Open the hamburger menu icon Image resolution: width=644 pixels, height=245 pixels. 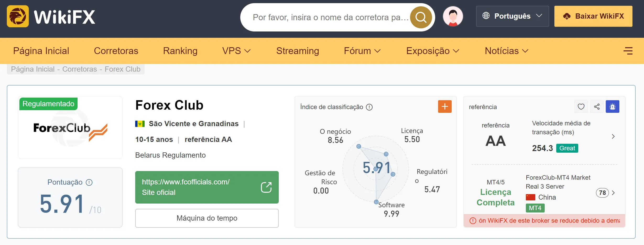628,51
